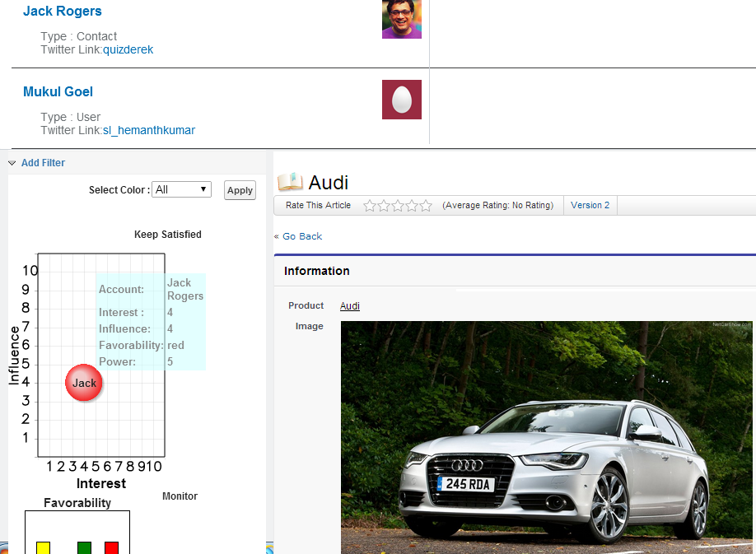Rate article three stars
Image resolution: width=756 pixels, height=554 pixels.
click(x=398, y=206)
